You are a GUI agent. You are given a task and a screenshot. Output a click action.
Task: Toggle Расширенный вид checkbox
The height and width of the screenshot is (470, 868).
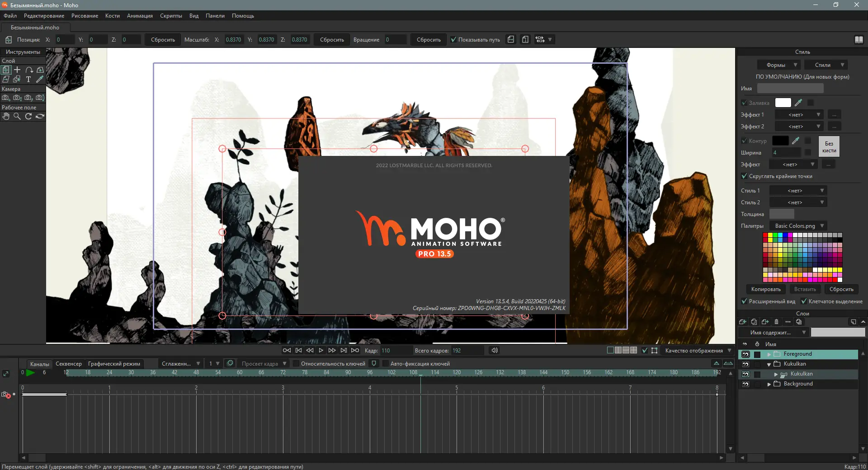(744, 301)
